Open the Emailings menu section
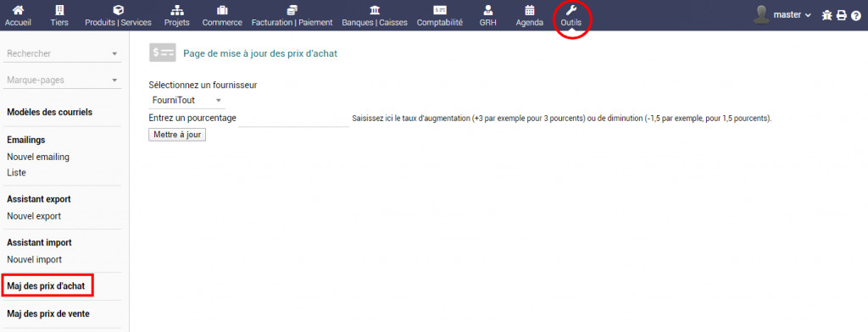The width and height of the screenshot is (868, 332). [x=26, y=140]
